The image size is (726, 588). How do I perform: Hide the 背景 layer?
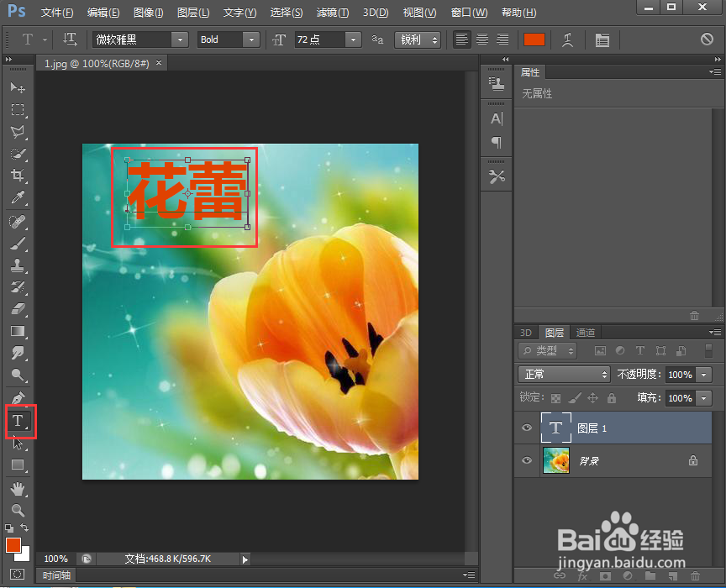point(527,460)
